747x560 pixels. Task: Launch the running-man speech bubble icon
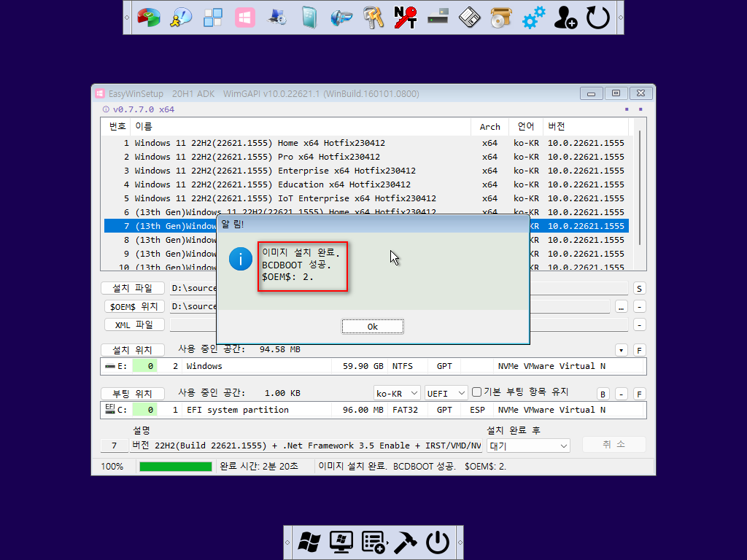click(181, 17)
